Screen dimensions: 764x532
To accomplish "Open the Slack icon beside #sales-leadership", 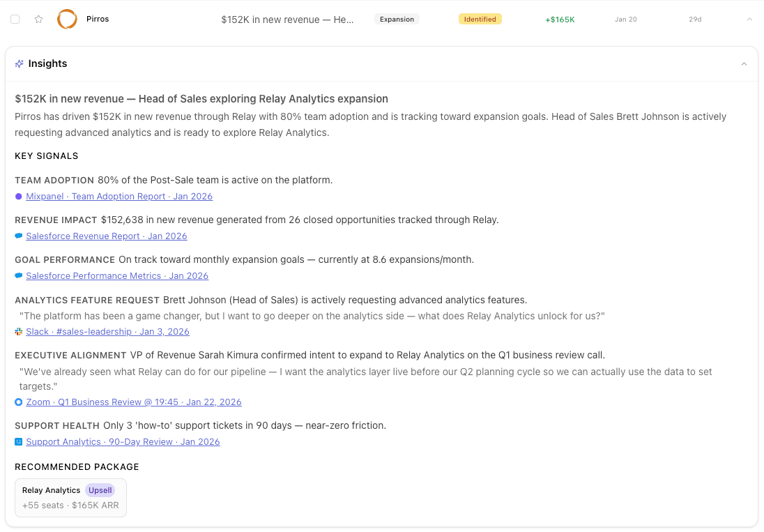I will pos(18,331).
